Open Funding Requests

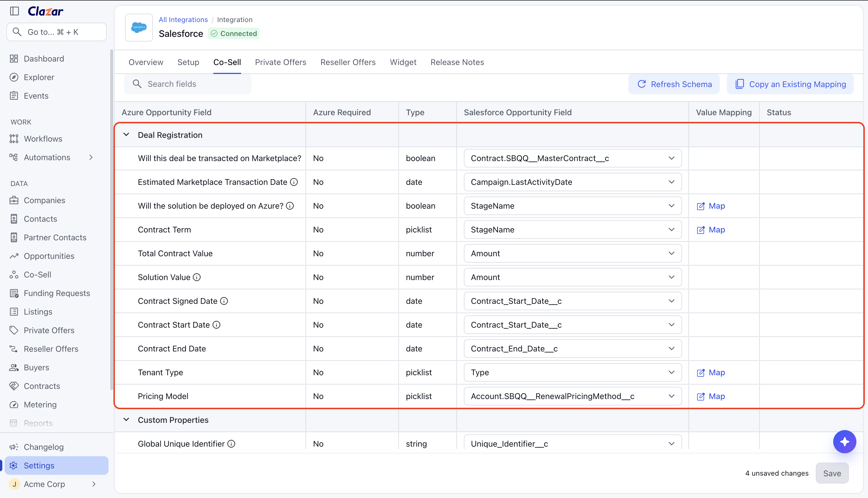pyautogui.click(x=57, y=293)
